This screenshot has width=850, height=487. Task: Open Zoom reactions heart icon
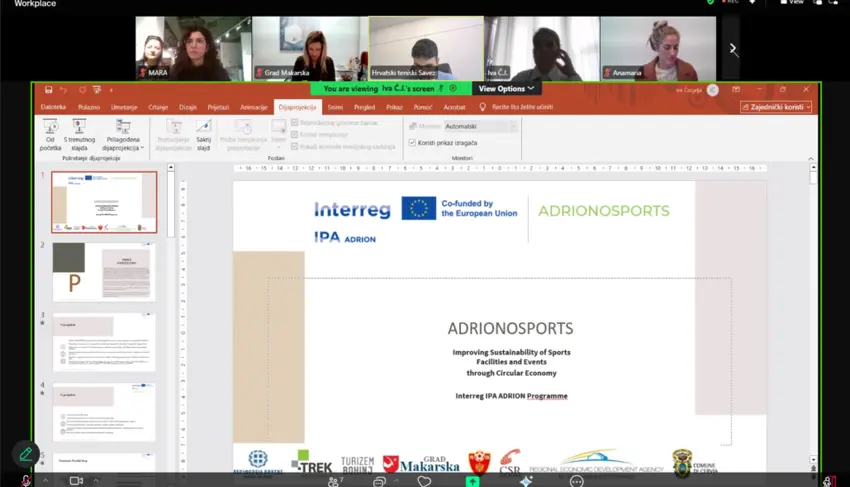424,481
